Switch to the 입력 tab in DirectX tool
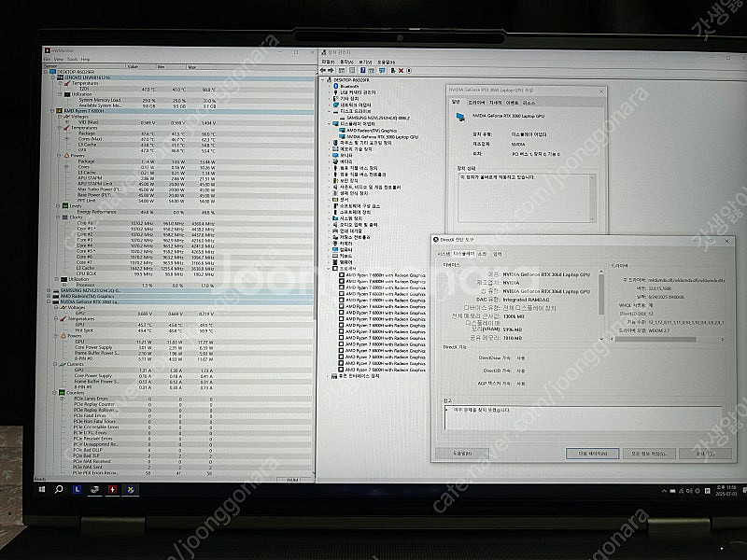This screenshot has width=747, height=560. 498,254
